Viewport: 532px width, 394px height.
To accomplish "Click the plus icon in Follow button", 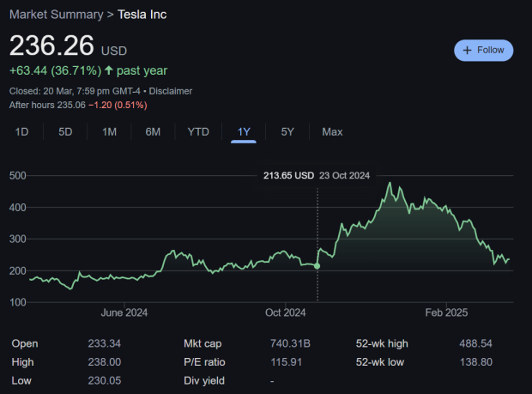I will pos(467,51).
